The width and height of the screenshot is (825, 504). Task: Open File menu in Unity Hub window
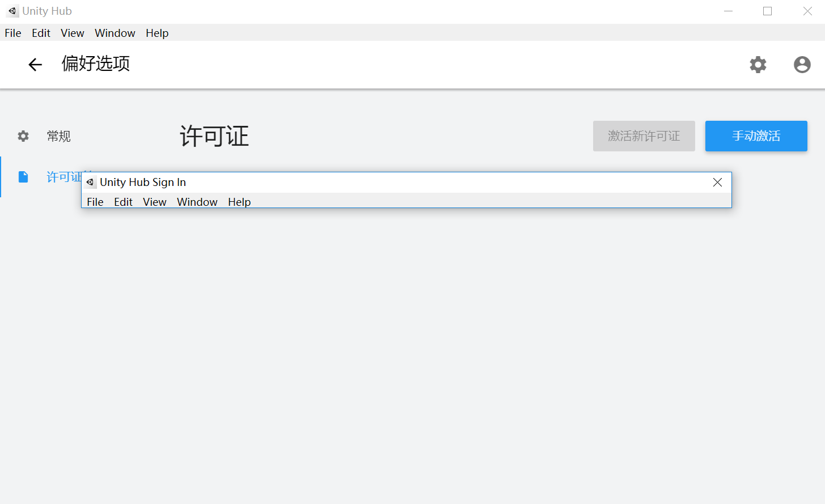(x=13, y=33)
